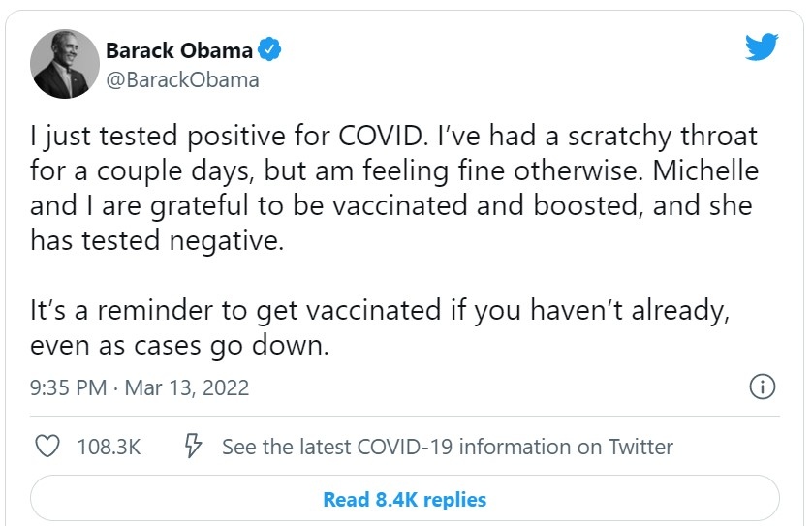Click 'has tested negative' tweet line
The height and width of the screenshot is (526, 812).
[157, 242]
